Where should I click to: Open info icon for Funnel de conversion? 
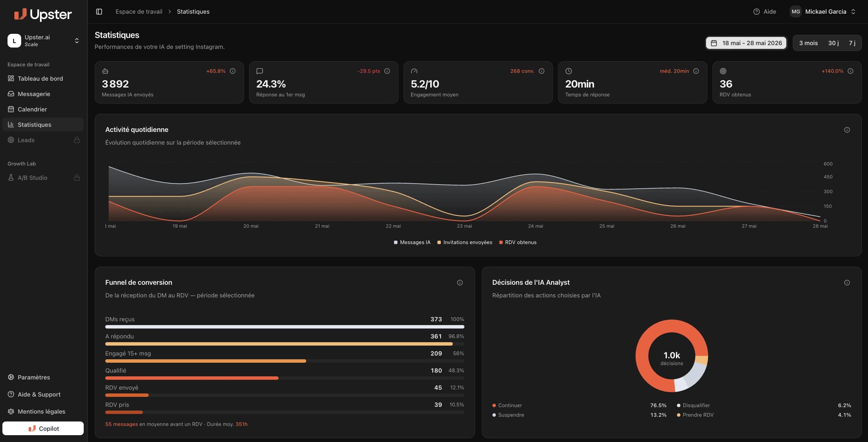click(460, 283)
